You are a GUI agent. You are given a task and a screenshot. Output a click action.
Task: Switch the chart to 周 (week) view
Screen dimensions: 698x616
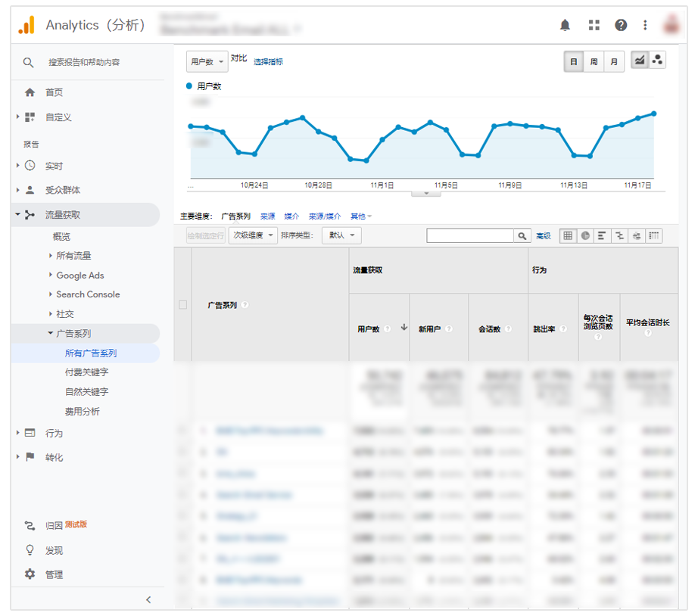[594, 62]
